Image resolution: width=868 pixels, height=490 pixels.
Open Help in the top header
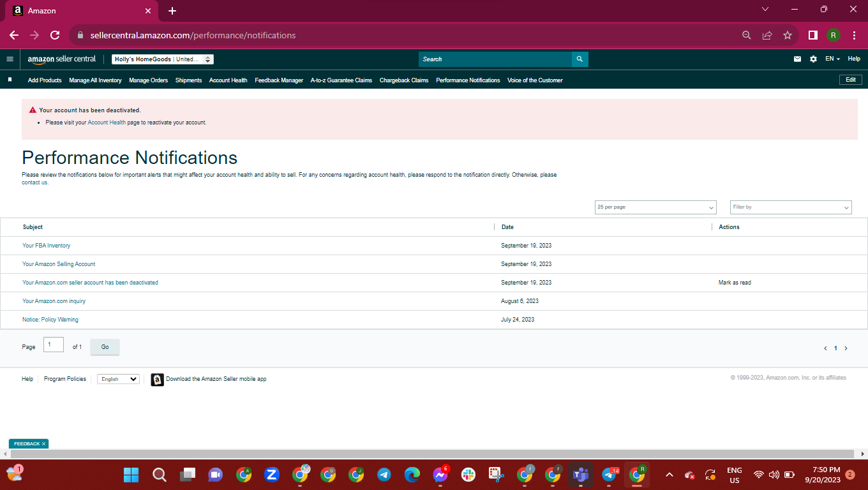point(854,59)
